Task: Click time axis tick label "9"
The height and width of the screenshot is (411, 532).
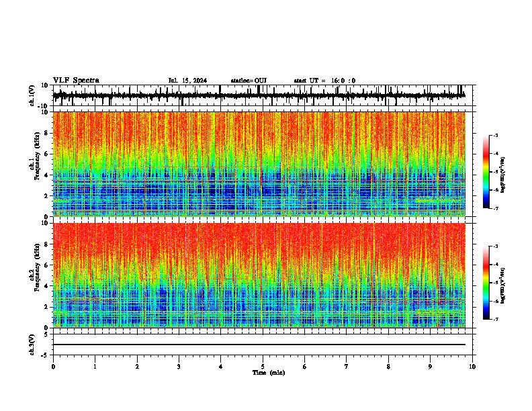Action: pos(430,367)
